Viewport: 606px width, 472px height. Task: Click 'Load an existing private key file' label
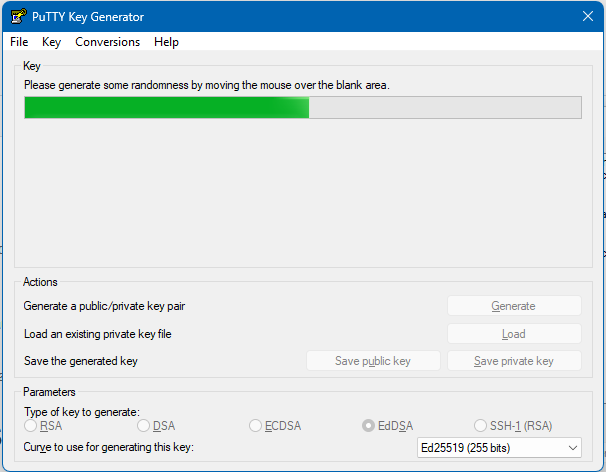(97, 334)
